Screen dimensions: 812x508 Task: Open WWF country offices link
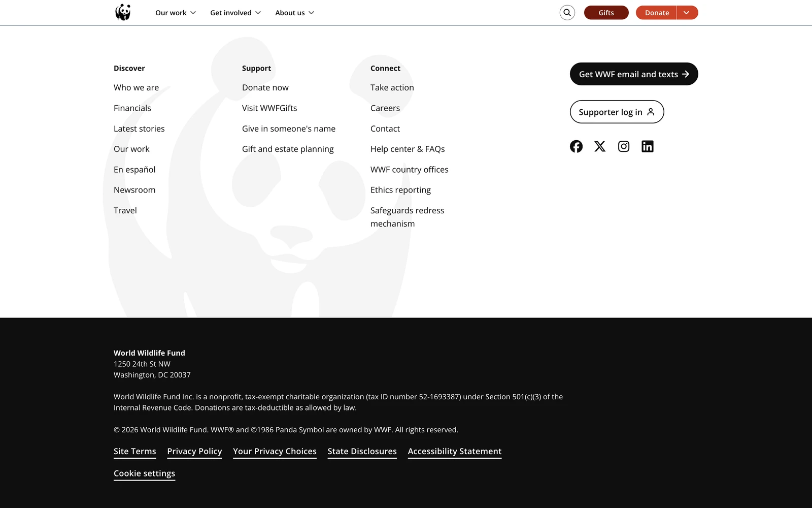click(410, 170)
